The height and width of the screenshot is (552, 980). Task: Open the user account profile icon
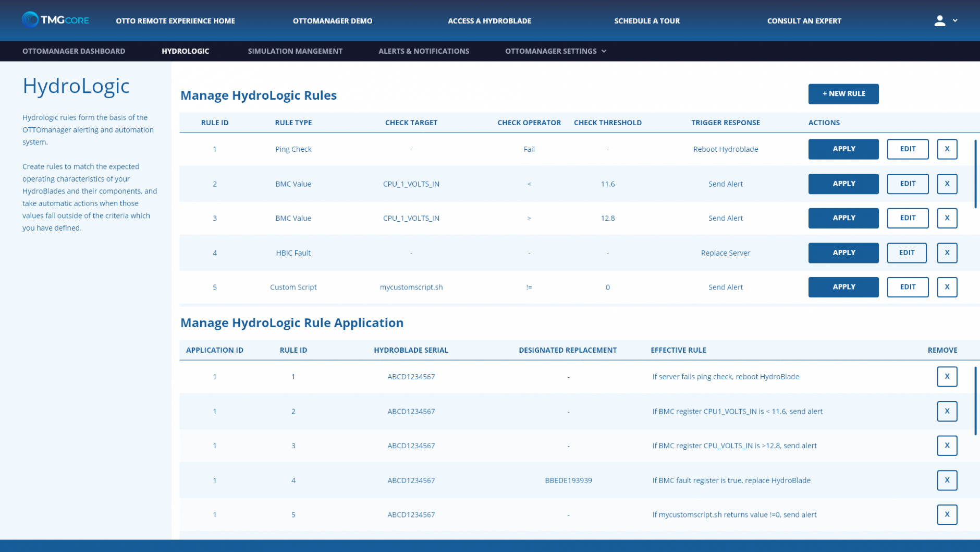(939, 20)
